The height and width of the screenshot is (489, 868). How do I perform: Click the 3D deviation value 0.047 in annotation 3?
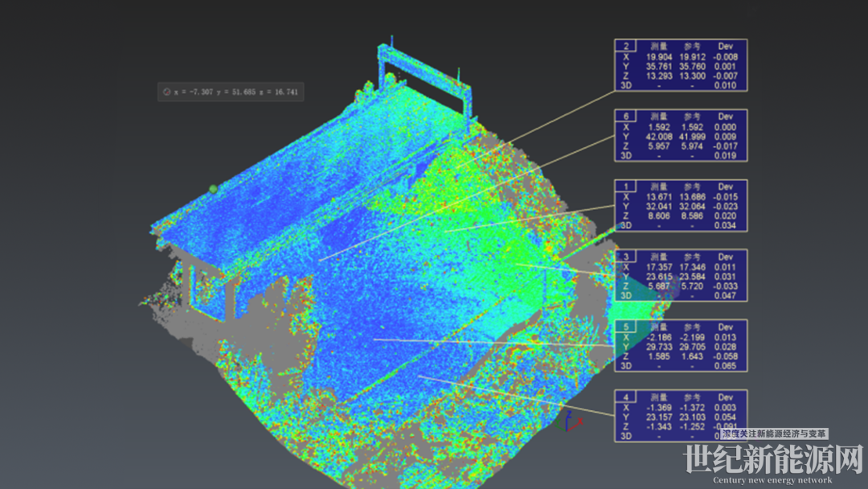click(x=725, y=296)
